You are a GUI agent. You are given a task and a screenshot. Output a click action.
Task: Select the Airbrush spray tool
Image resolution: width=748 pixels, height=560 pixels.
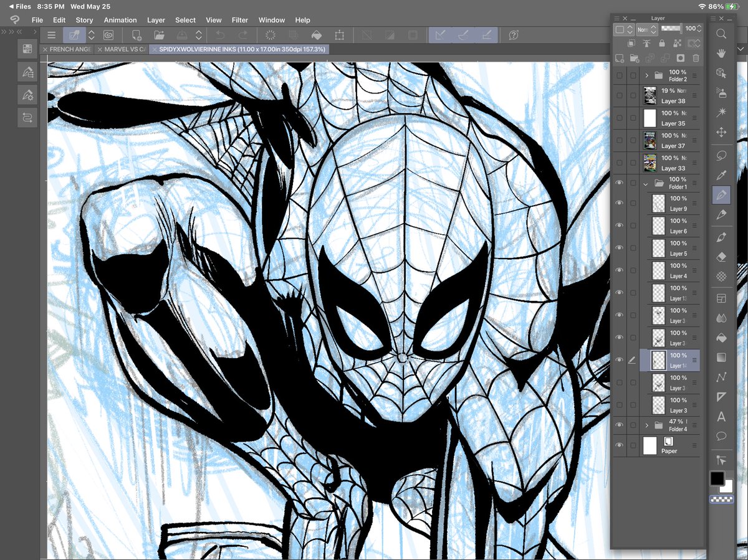click(721, 93)
